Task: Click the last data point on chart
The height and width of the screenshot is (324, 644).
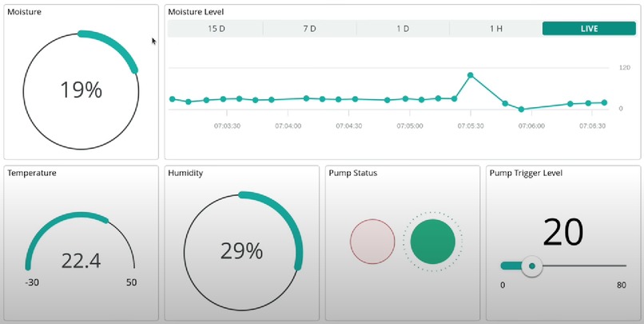Action: point(604,102)
